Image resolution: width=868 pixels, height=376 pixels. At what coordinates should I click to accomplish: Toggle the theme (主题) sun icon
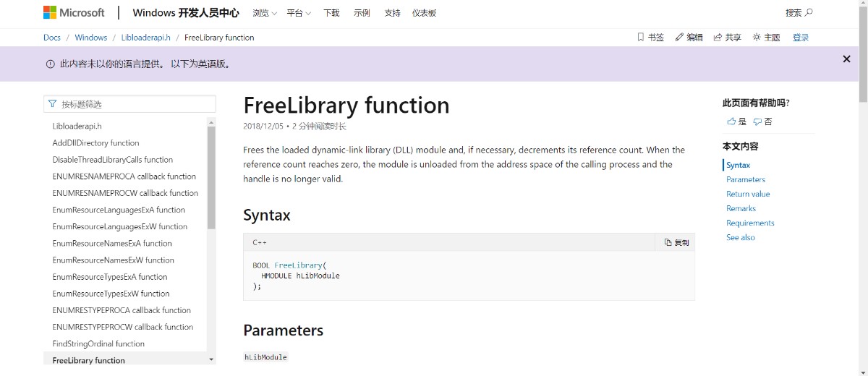tap(757, 37)
